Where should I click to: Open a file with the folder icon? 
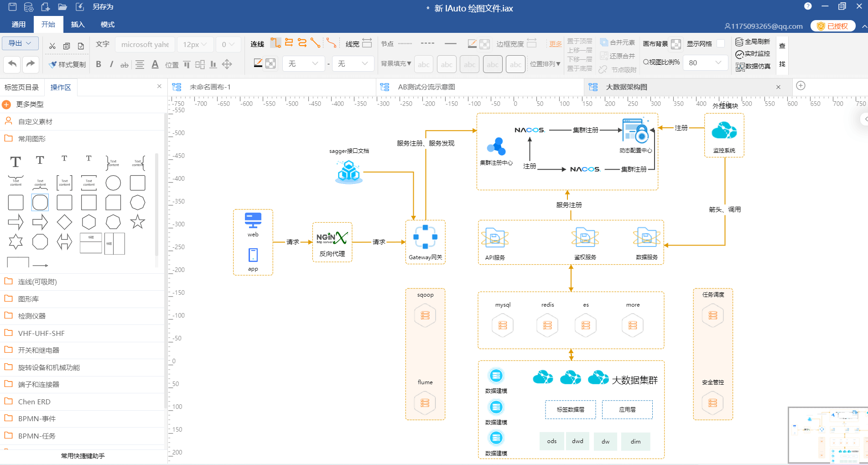(x=62, y=7)
